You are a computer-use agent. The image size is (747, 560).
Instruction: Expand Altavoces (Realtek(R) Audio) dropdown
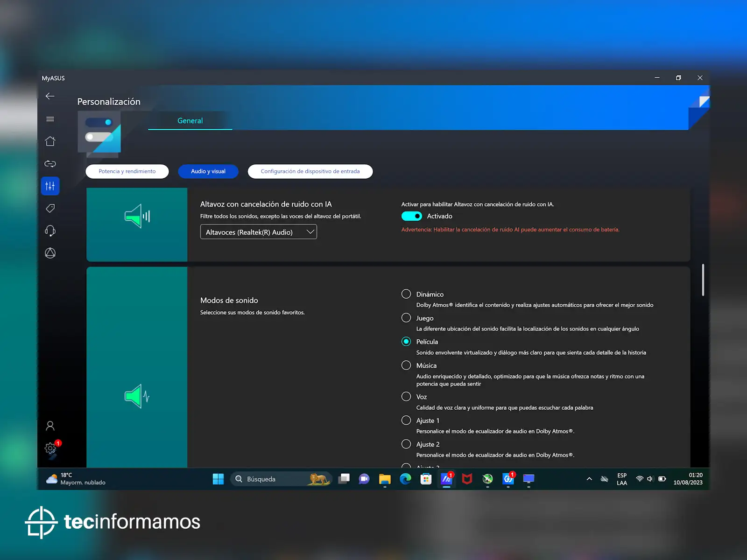pyautogui.click(x=258, y=232)
